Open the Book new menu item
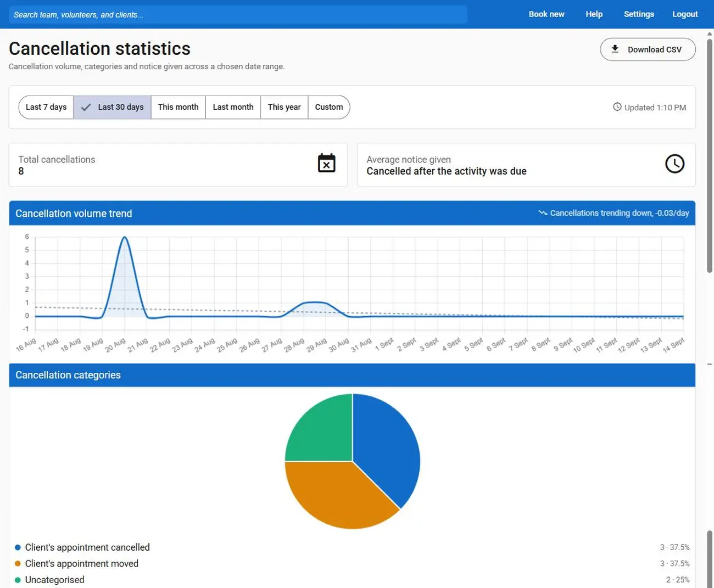Image resolution: width=714 pixels, height=588 pixels. click(546, 14)
